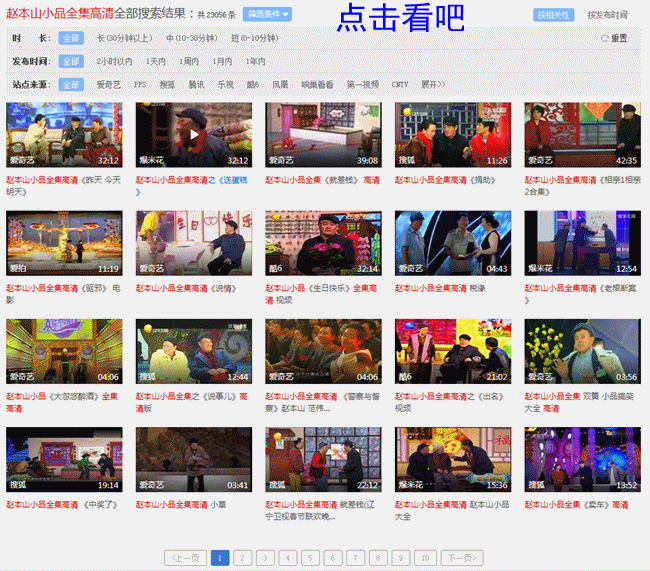Open the 39:08 video thumbnail 《就差钱》

pos(323,134)
